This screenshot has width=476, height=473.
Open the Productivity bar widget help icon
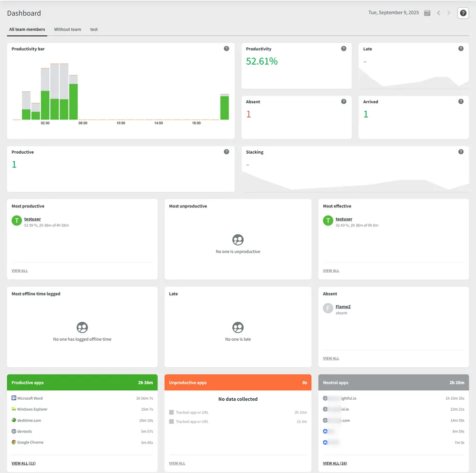click(227, 49)
